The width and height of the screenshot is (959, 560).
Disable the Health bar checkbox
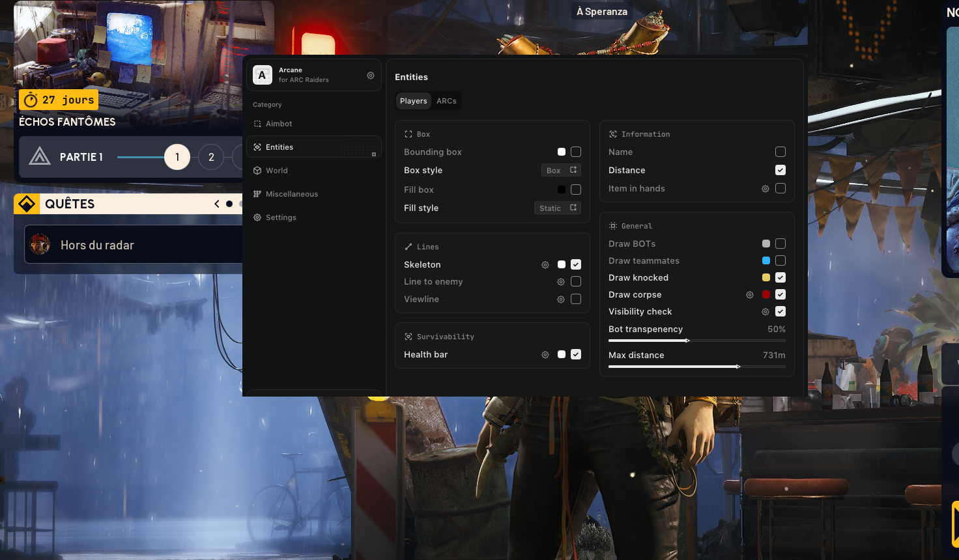pyautogui.click(x=576, y=354)
